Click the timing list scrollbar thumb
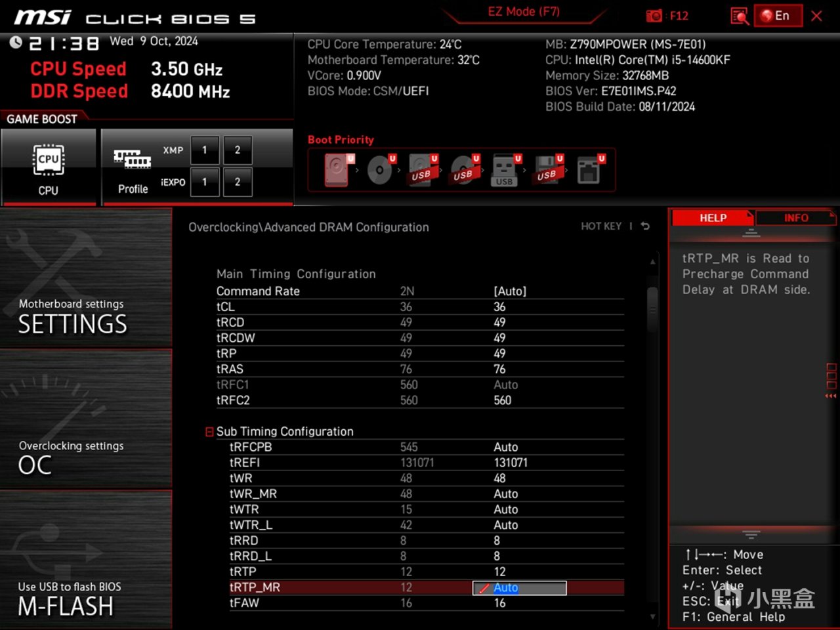This screenshot has height=630, width=840. coord(652,308)
